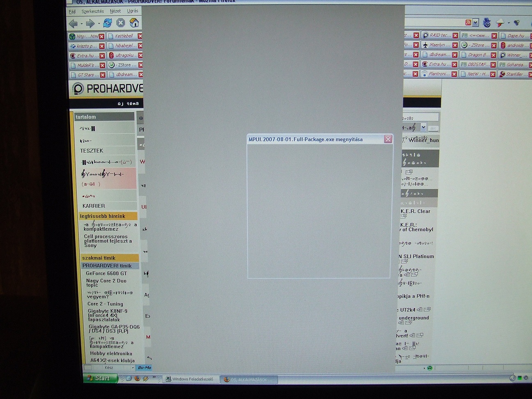
Task: Open the Gigabyte GA-P35-DQ6 topic link
Action: coord(114,329)
